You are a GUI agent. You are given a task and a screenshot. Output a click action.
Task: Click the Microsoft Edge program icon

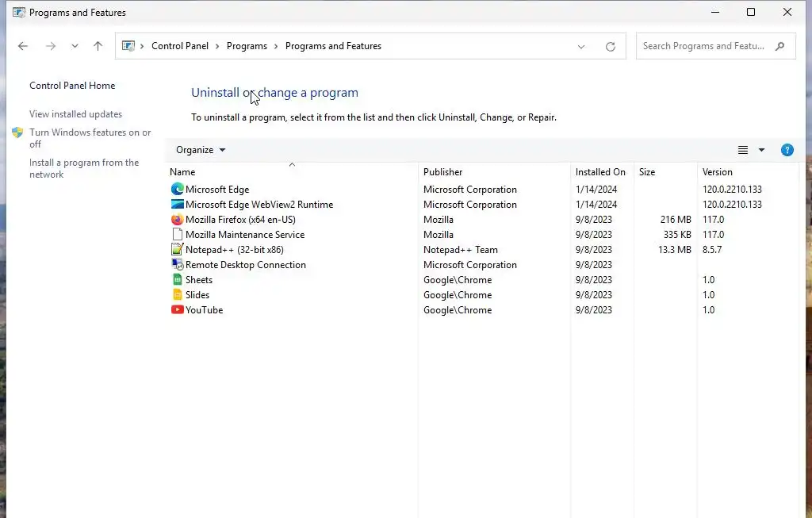coord(177,190)
